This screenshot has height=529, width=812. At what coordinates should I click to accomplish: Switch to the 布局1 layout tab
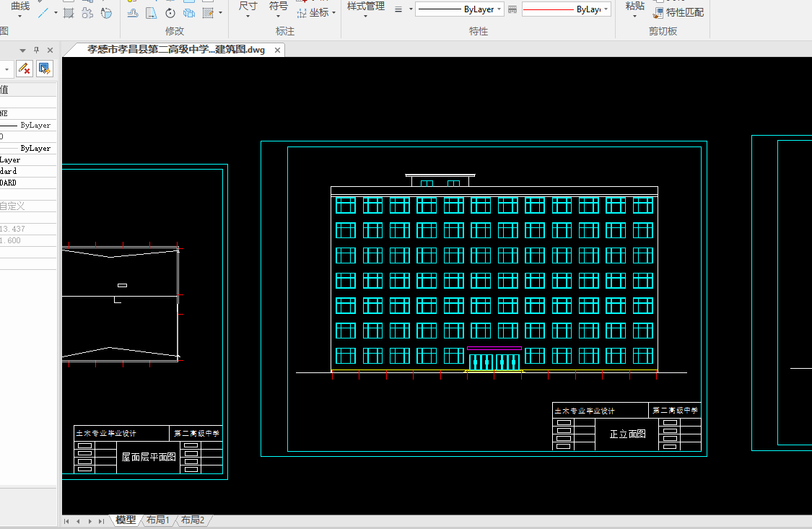pos(158,520)
